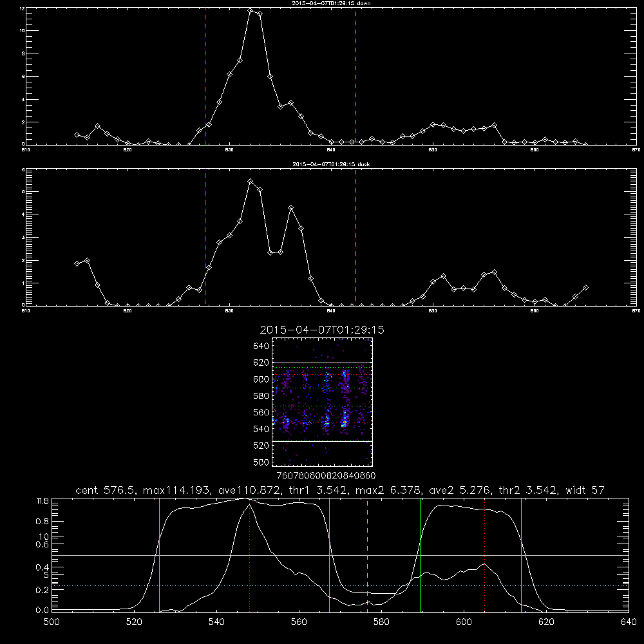Click the '11.8' y-axis label of bottom plot
The width and height of the screenshot is (644, 644).
pyautogui.click(x=43, y=501)
